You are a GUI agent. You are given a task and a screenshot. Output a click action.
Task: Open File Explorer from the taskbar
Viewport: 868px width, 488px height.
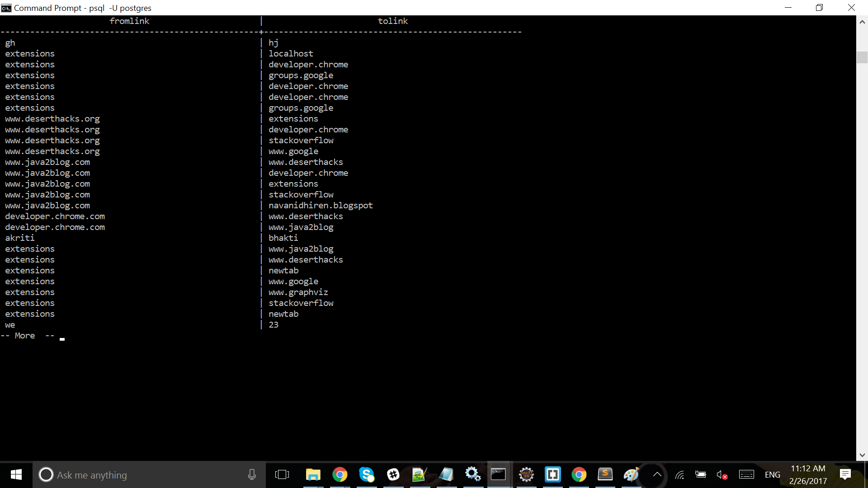pos(313,474)
